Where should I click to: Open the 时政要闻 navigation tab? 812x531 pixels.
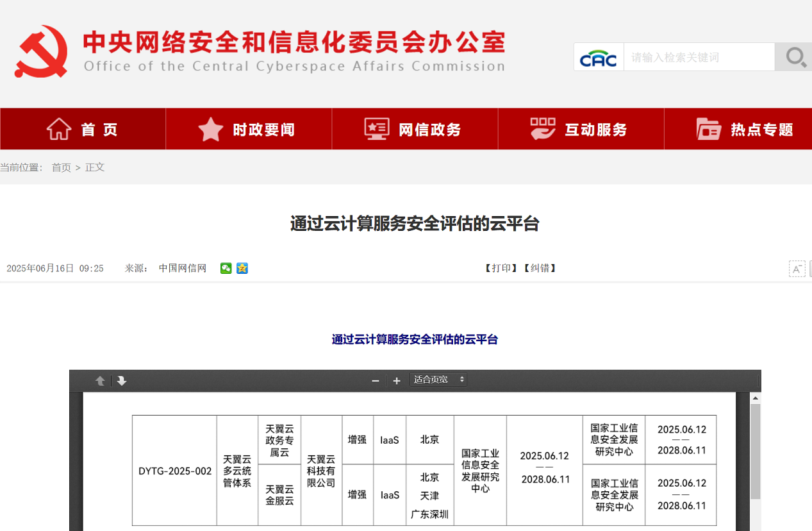pyautogui.click(x=249, y=129)
